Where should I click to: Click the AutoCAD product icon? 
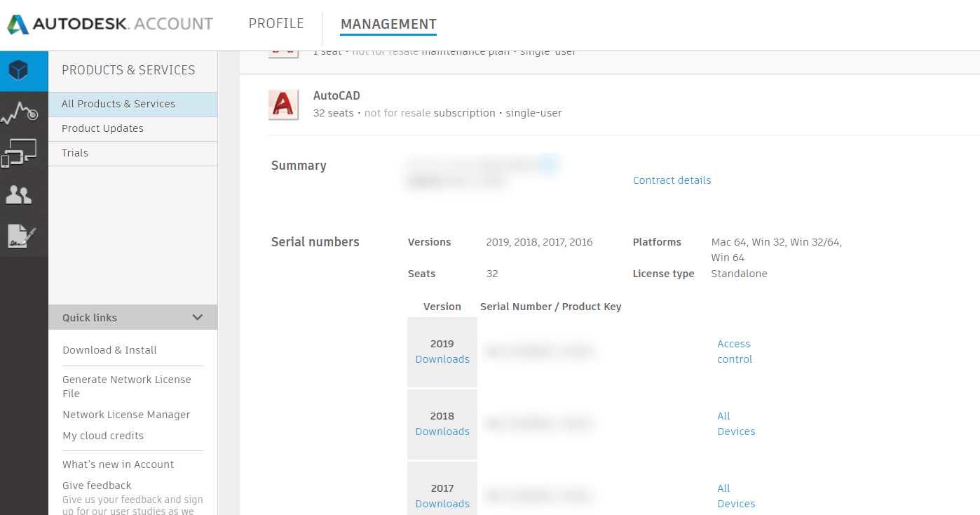pyautogui.click(x=284, y=104)
